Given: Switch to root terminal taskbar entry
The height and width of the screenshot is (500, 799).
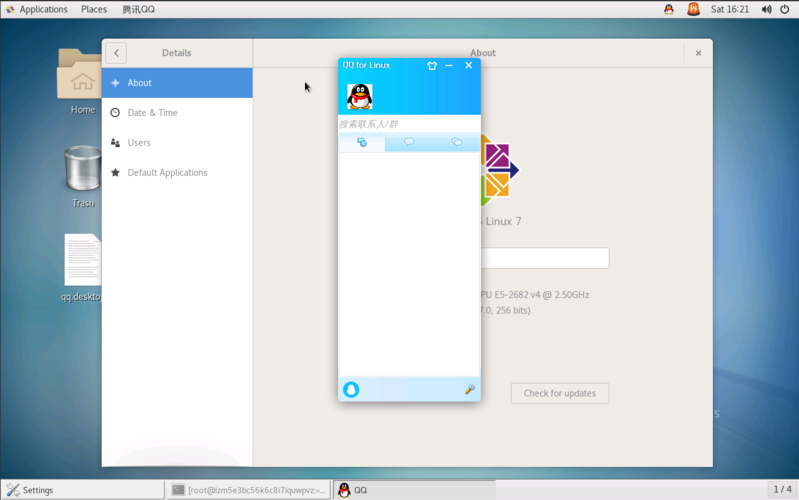Looking at the screenshot, I should click(248, 490).
